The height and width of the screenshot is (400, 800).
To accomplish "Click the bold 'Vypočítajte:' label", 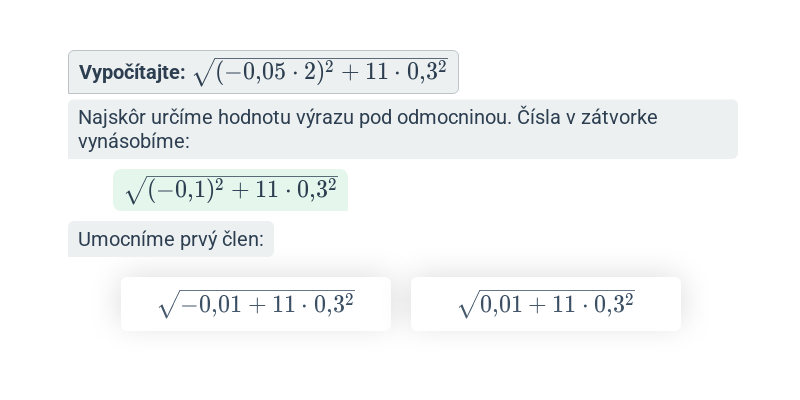I will pos(132,72).
